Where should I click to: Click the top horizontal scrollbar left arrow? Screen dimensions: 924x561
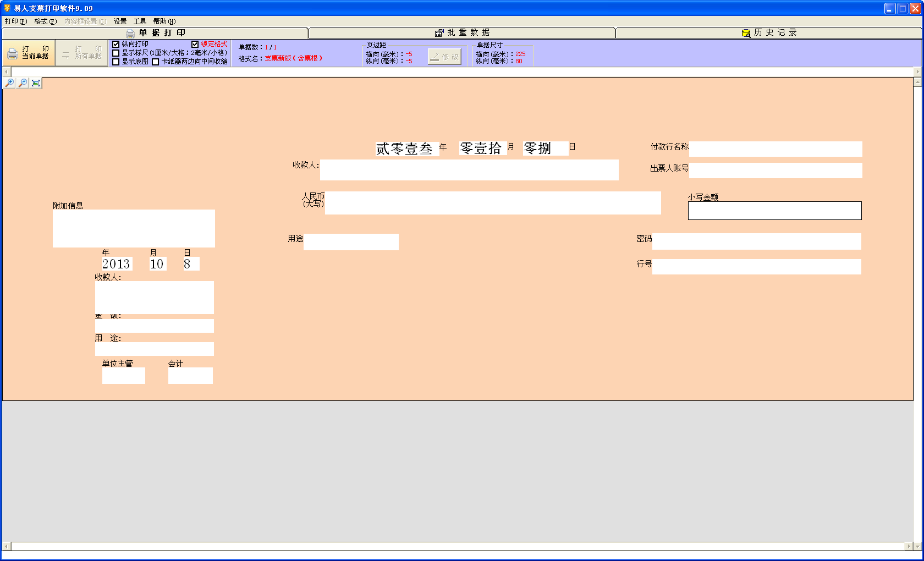[x=7, y=72]
